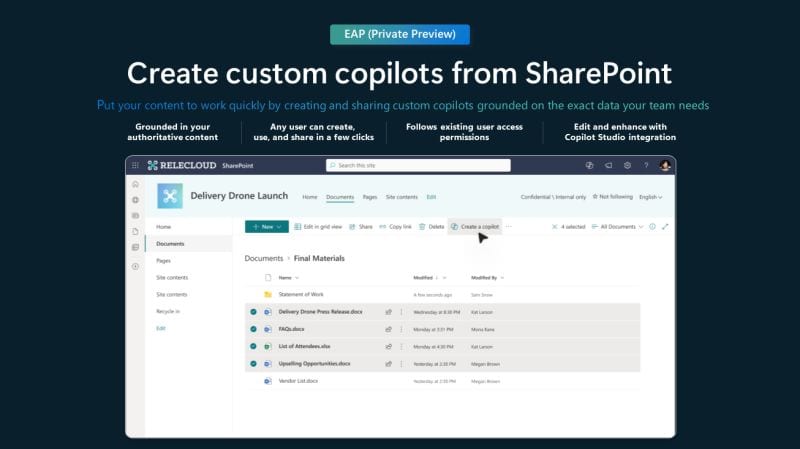Click Documents in the breadcrumb
Image resolution: width=800 pixels, height=449 pixels.
pyautogui.click(x=263, y=258)
